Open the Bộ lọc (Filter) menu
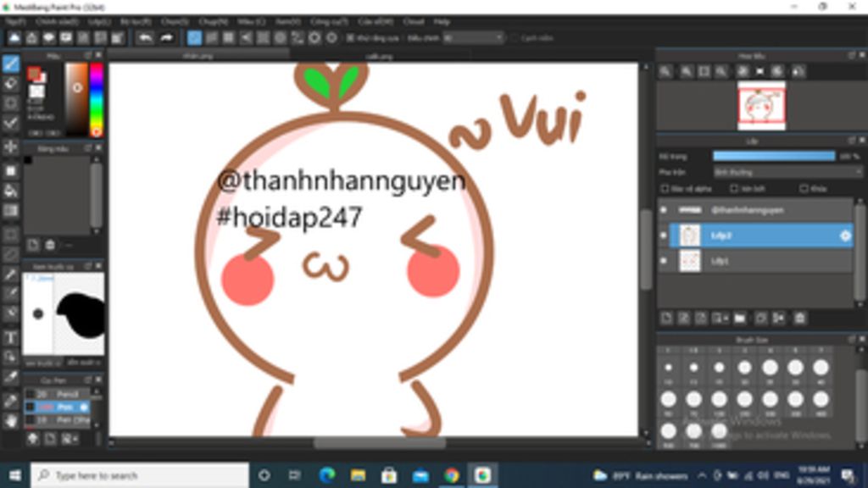The height and width of the screenshot is (488, 868). [x=136, y=21]
